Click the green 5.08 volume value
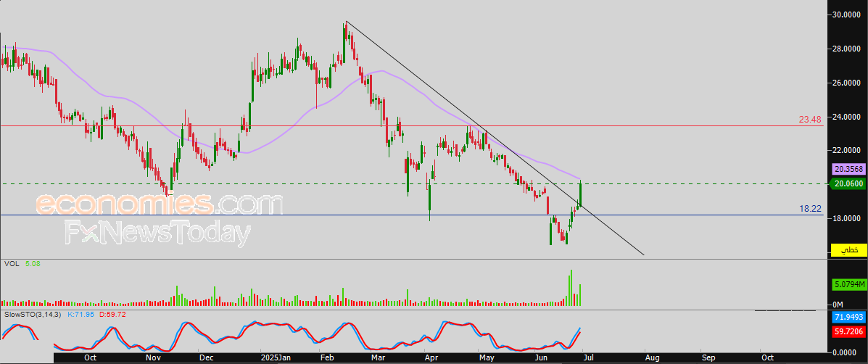The image size is (868, 364). [33, 265]
